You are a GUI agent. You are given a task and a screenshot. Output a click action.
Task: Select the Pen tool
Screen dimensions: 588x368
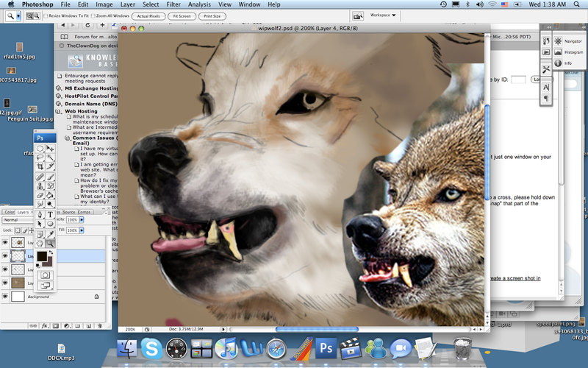[x=40, y=214]
